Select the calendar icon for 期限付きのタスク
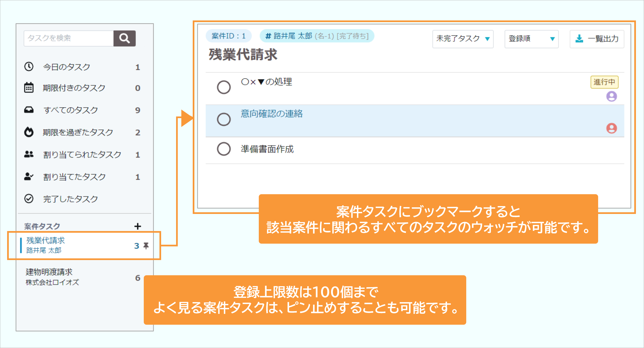Screen dimensions: 644x348 (29, 88)
